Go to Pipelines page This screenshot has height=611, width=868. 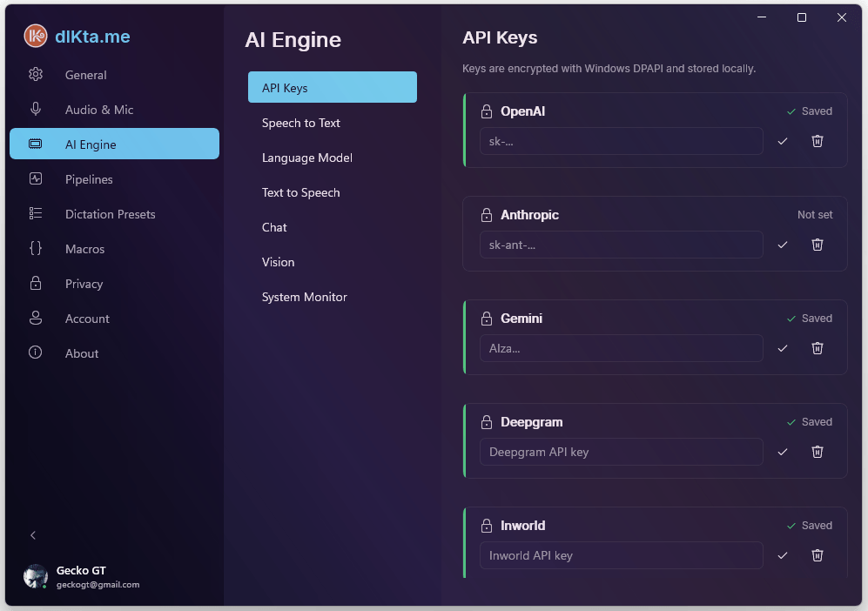pyautogui.click(x=115, y=178)
